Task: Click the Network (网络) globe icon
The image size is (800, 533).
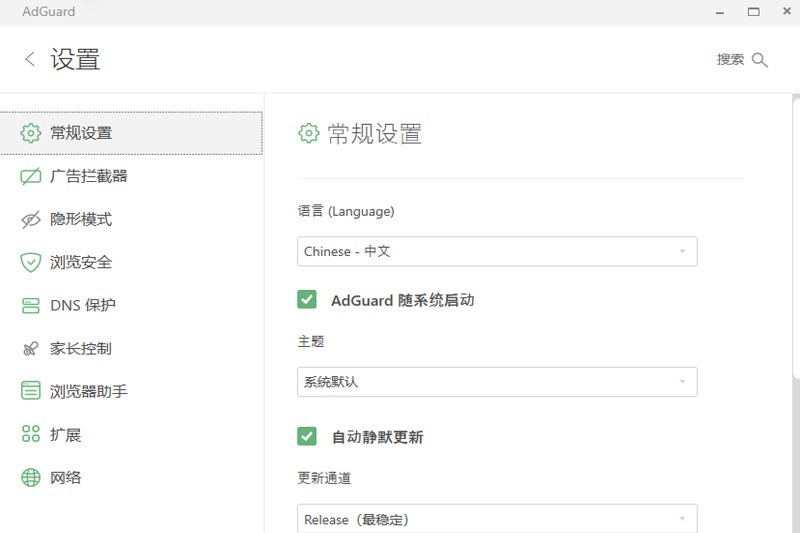Action: click(x=31, y=477)
